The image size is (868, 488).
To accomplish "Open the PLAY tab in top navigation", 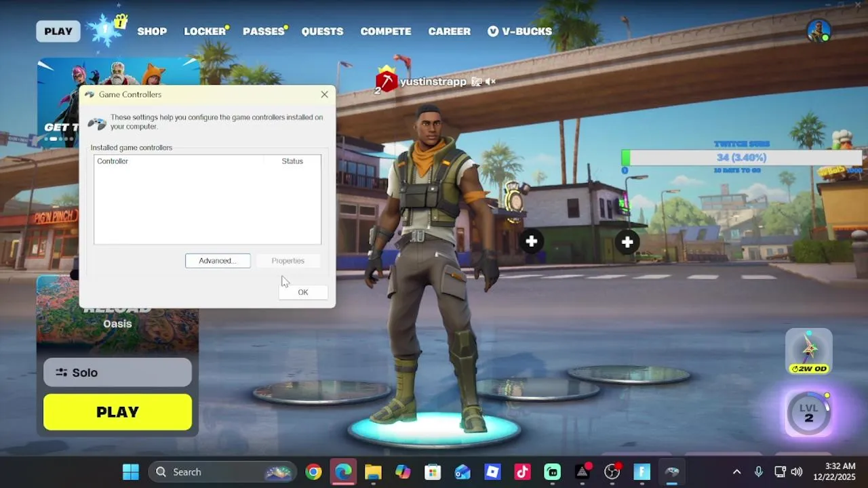I will (x=58, y=31).
